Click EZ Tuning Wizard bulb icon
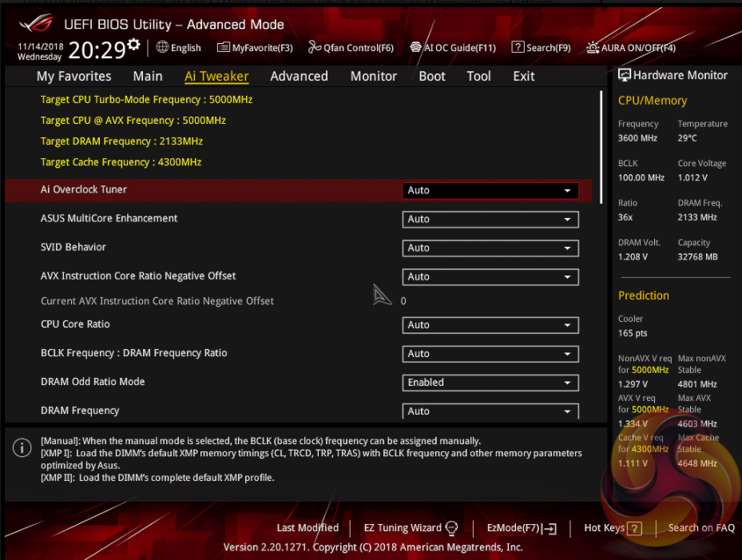This screenshot has width=742, height=560. (451, 528)
